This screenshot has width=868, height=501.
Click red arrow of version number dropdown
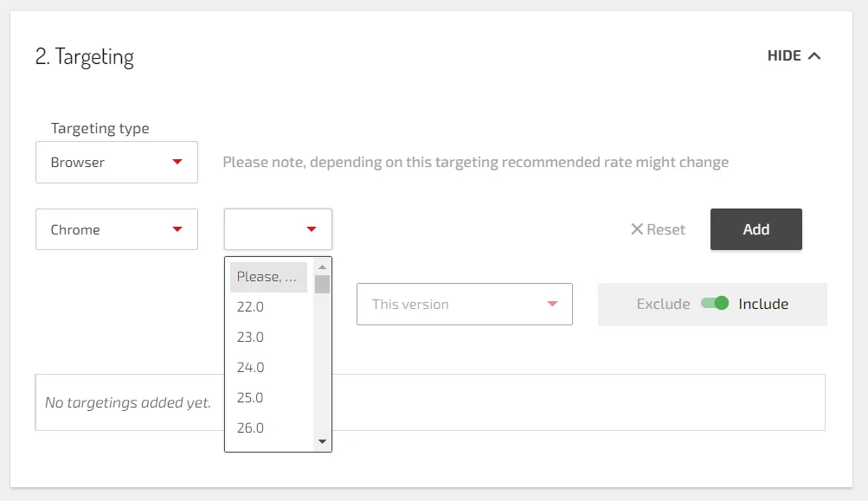pyautogui.click(x=312, y=229)
